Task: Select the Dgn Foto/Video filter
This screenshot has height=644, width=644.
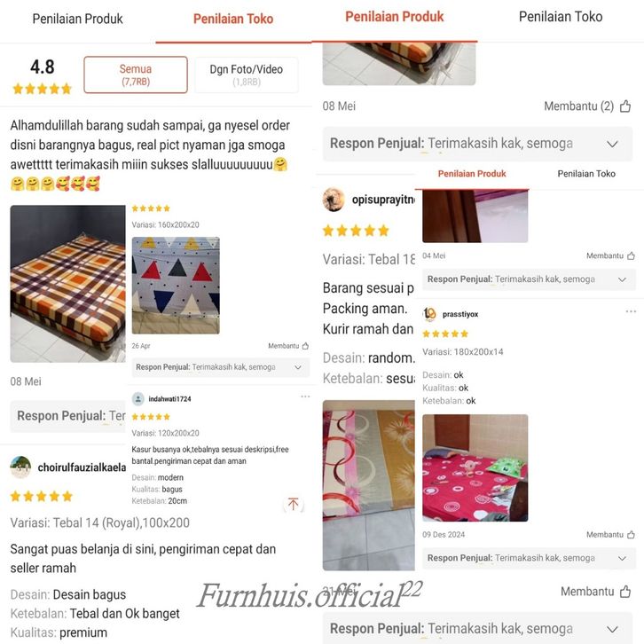Action: (247, 75)
